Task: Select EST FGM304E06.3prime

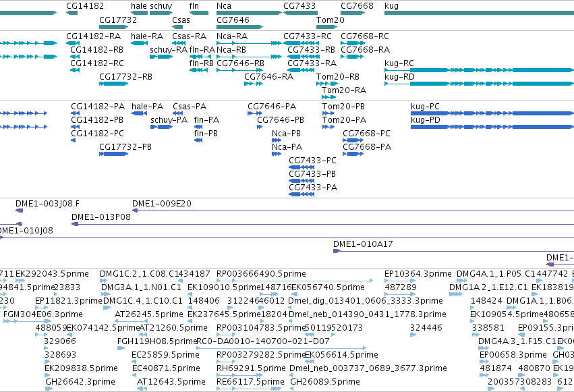Action: pyautogui.click(x=43, y=315)
